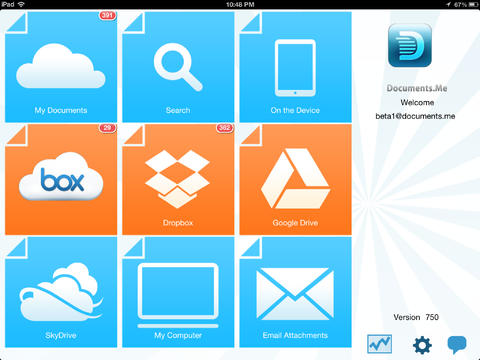Click the statistics chart icon
Screen dimensions: 480x360
379,344
